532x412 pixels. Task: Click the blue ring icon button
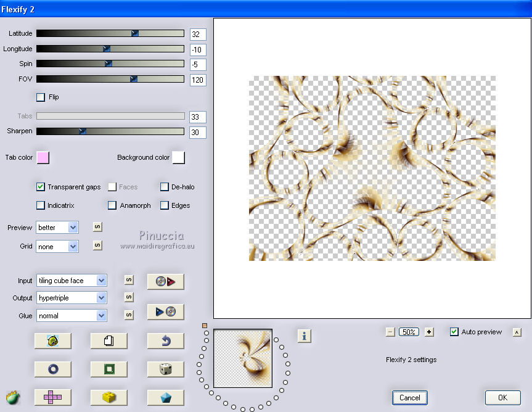[x=53, y=369]
